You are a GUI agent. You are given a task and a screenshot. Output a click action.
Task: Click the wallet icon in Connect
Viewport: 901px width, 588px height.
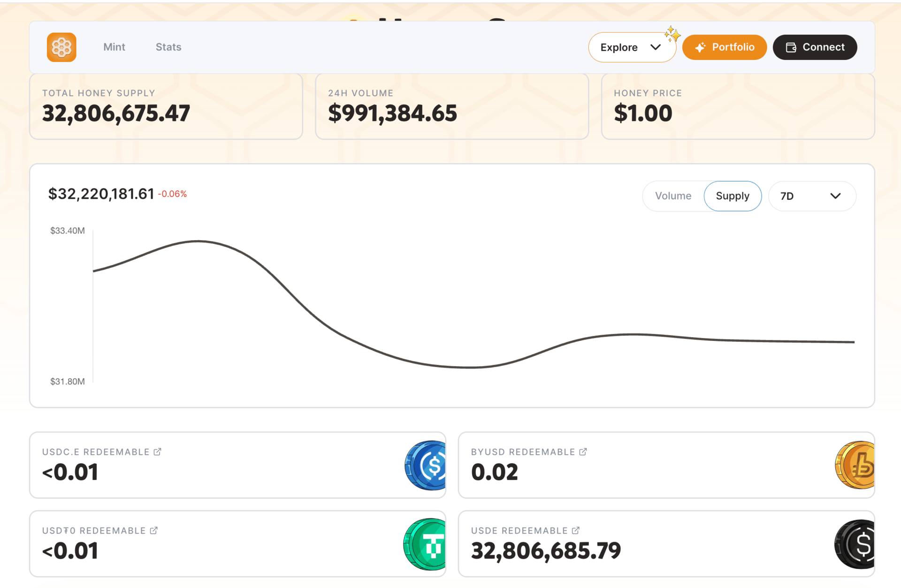(x=791, y=47)
